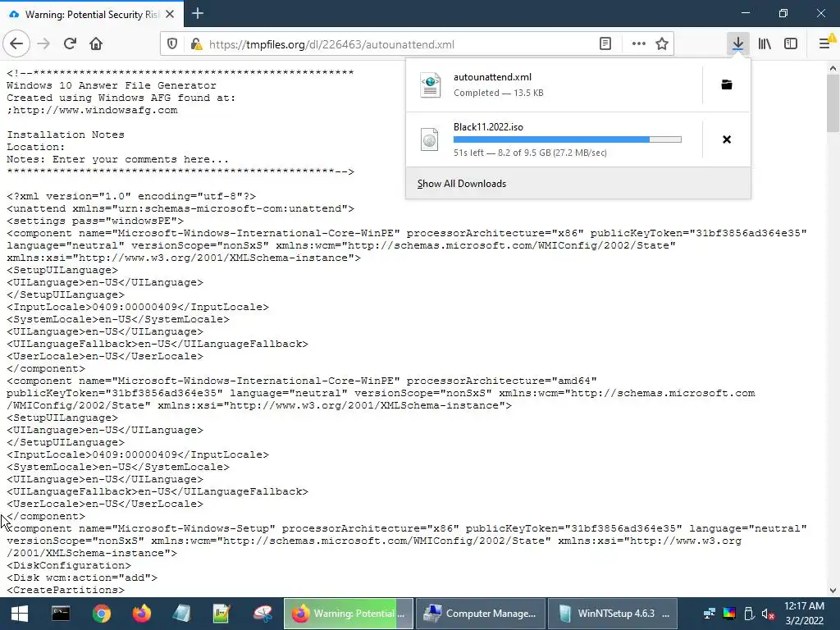Click the USB safely remove tray icon
This screenshot has height=630, width=840.
[749, 614]
